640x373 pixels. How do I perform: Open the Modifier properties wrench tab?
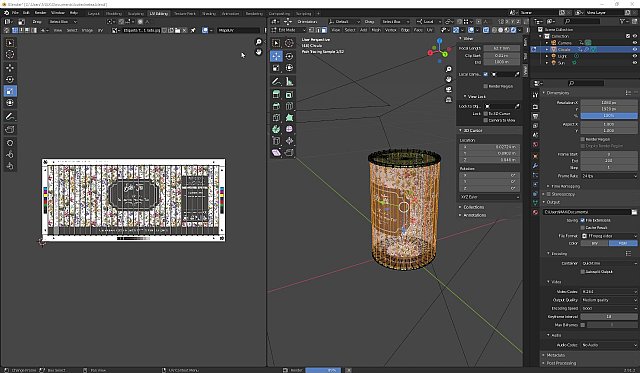click(536, 166)
